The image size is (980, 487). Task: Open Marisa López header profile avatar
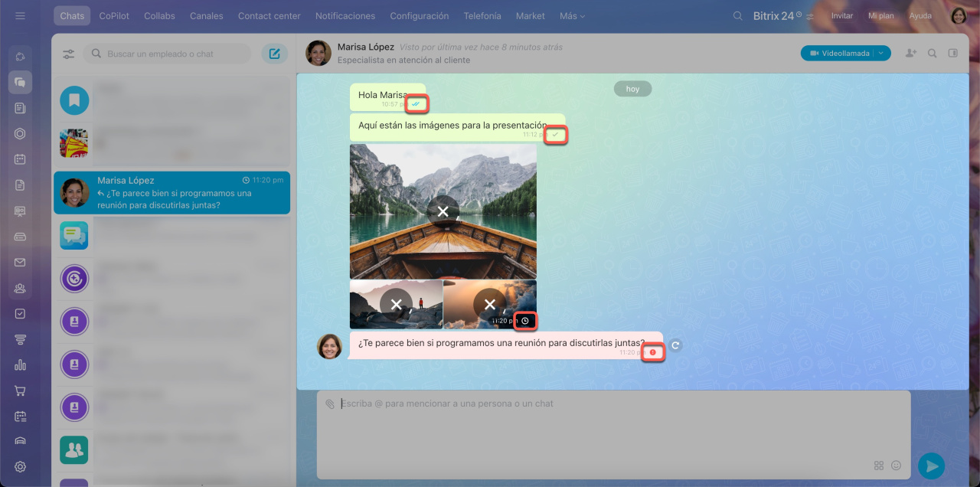318,53
